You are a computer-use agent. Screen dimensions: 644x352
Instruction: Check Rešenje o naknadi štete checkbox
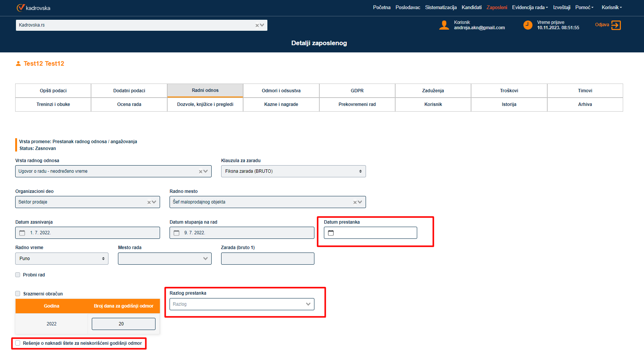coord(18,343)
